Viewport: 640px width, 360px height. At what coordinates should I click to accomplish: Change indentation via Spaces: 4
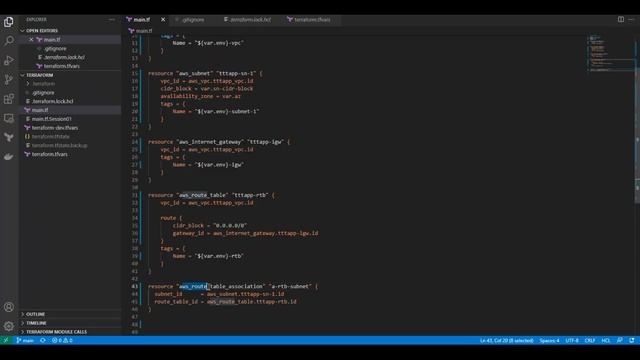(549, 340)
